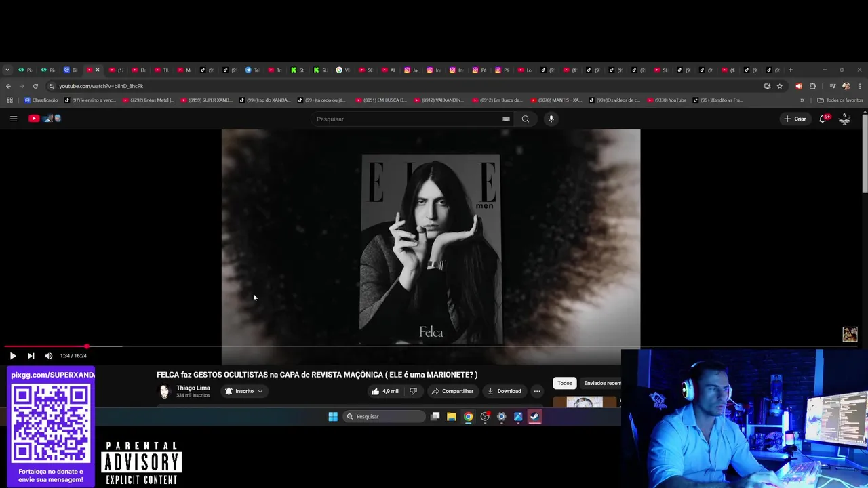This screenshot has width=868, height=488.
Task: Open a new browser tab
Action: (790, 70)
